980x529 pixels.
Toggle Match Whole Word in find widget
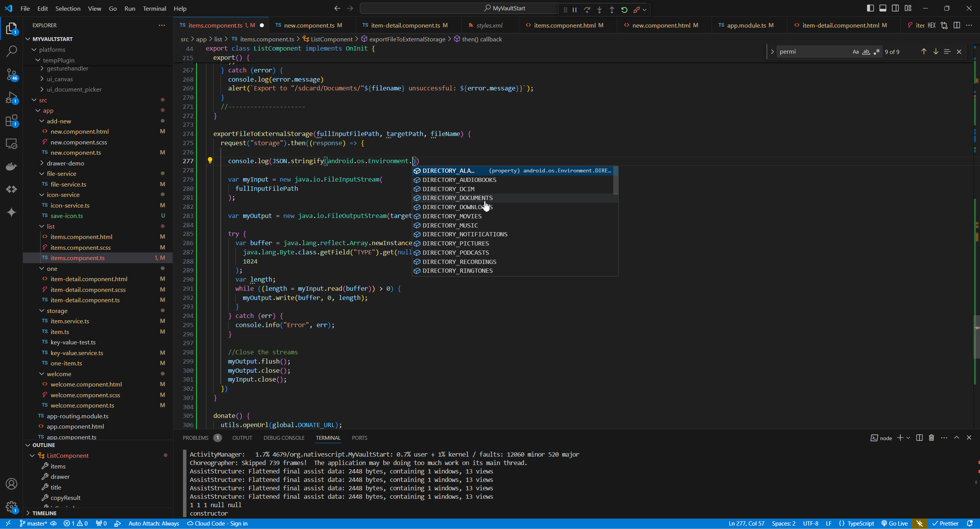click(866, 52)
